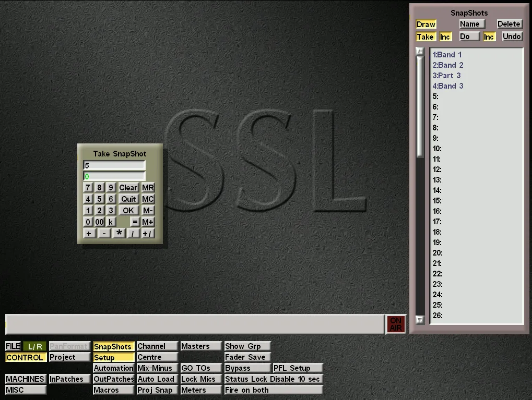Click the MR memory recall key
Screen dimensions: 532x400
click(x=148, y=188)
